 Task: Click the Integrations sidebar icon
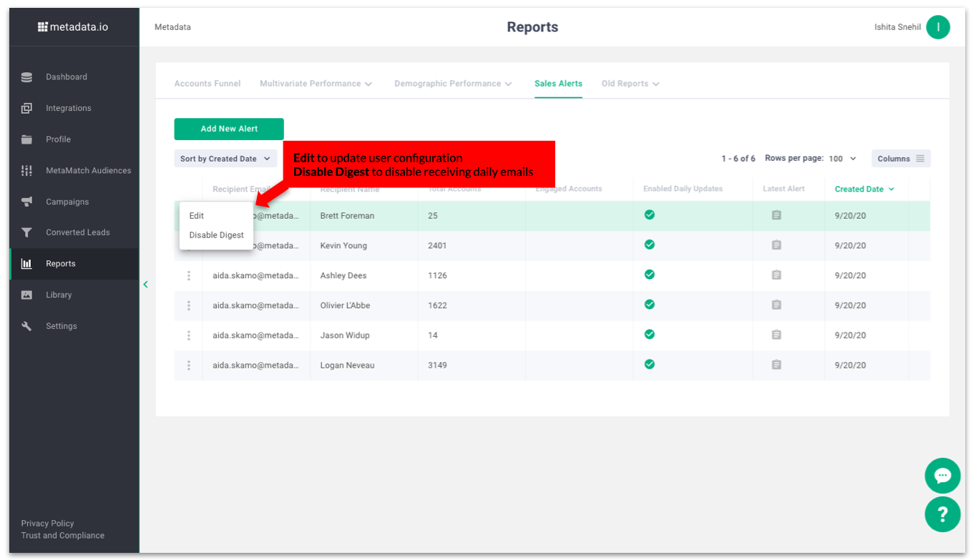pyautogui.click(x=26, y=108)
